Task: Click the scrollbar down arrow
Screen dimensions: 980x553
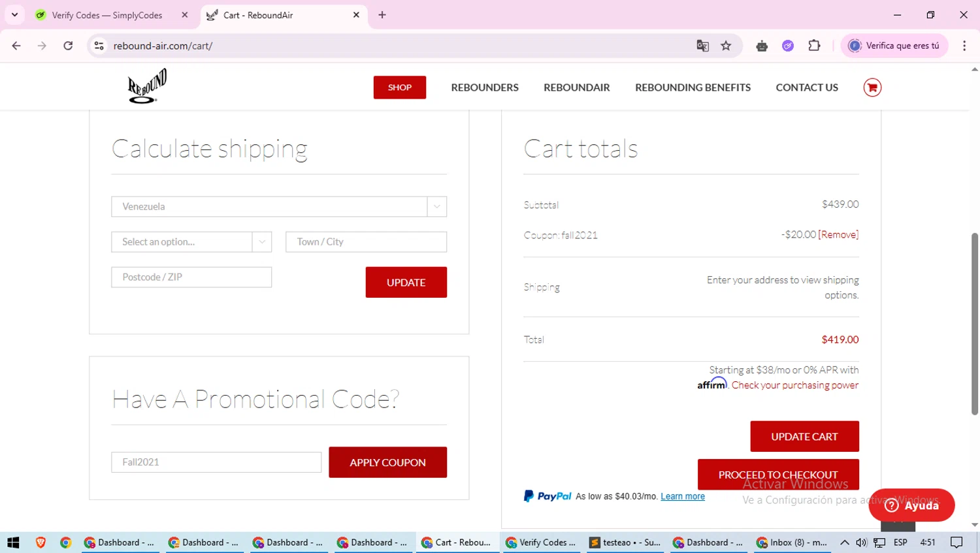Action: tap(975, 525)
